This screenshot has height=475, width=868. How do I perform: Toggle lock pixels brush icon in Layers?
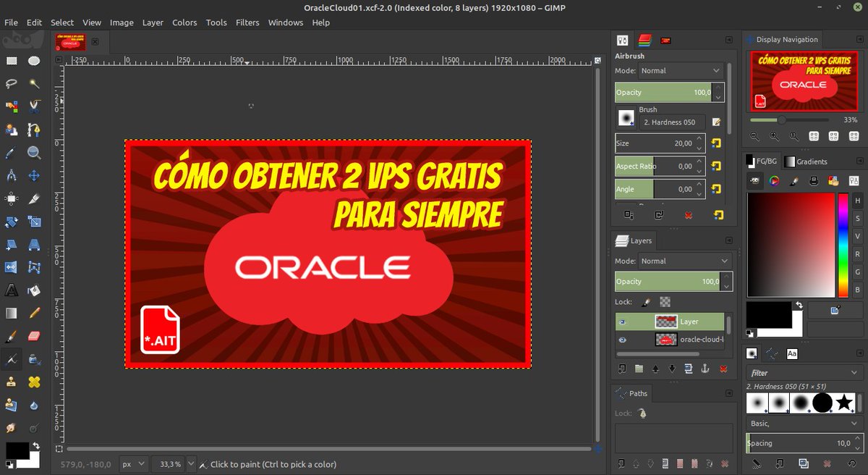tap(646, 302)
